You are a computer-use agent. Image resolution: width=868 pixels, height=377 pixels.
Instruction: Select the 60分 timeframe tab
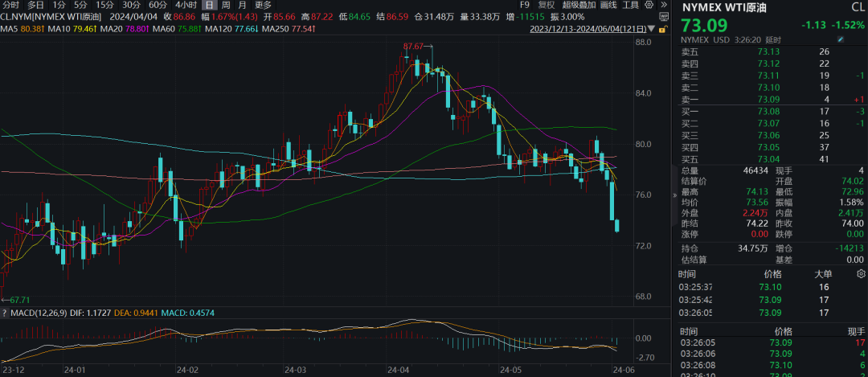[x=158, y=5]
